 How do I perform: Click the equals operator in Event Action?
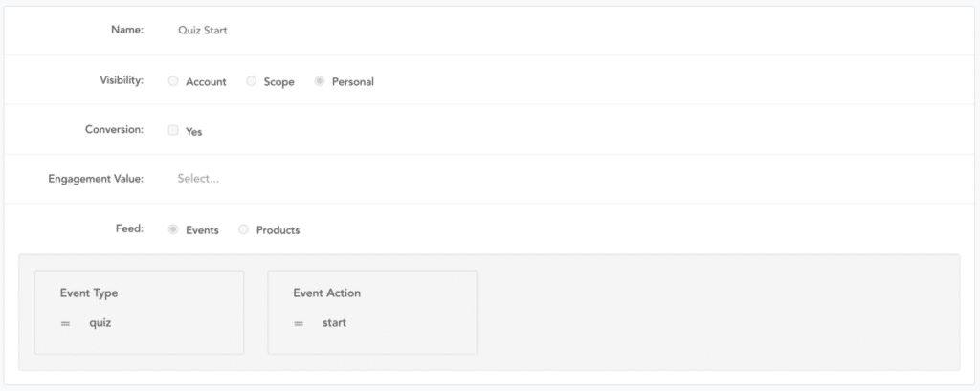[299, 323]
